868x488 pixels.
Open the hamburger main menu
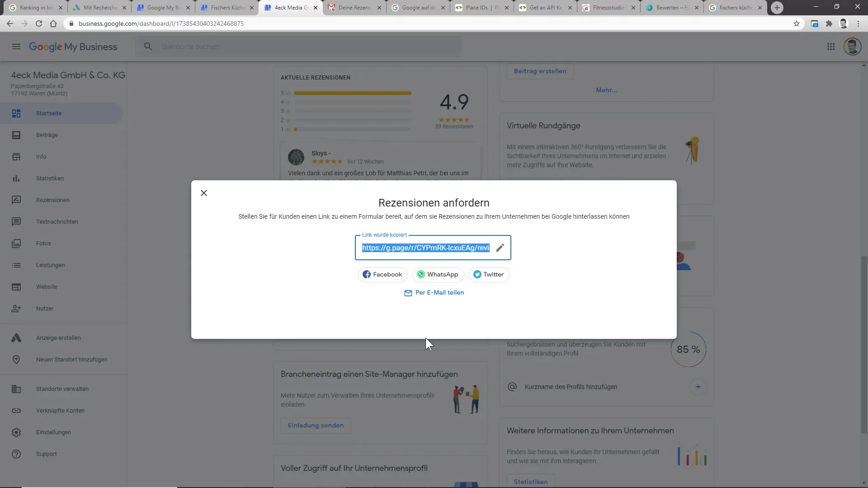click(x=16, y=47)
